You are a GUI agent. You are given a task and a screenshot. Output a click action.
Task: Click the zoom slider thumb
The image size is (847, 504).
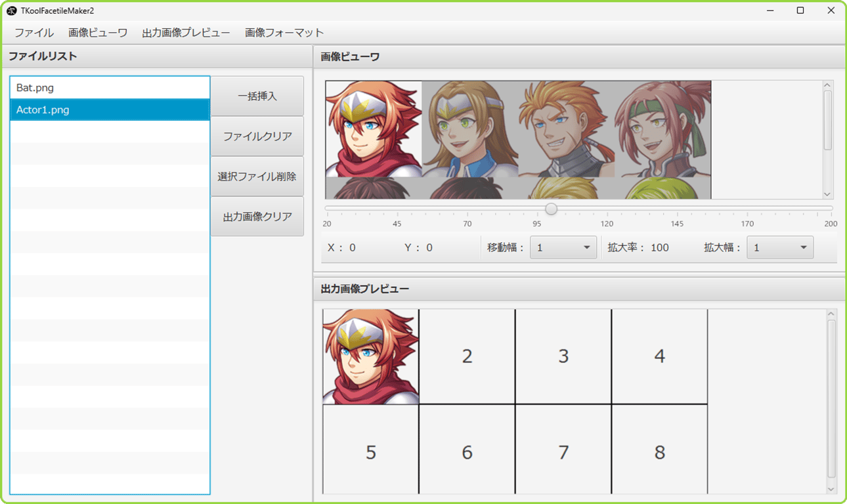pos(552,209)
